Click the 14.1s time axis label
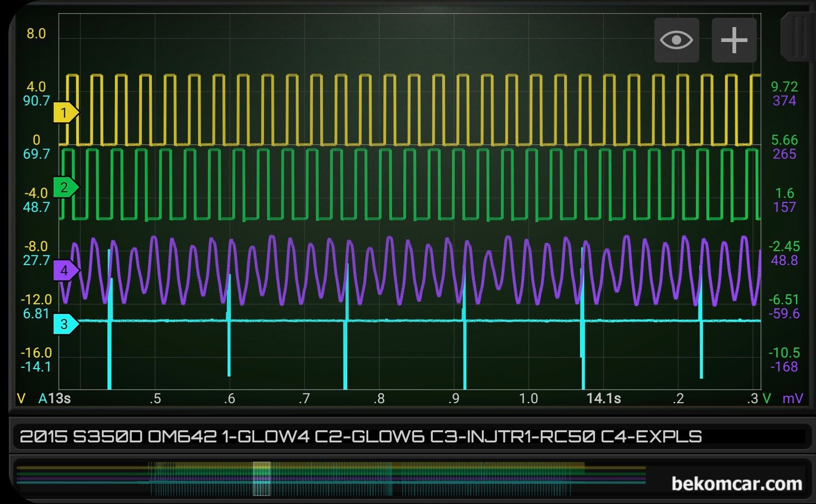This screenshot has height=504, width=816. click(x=603, y=398)
